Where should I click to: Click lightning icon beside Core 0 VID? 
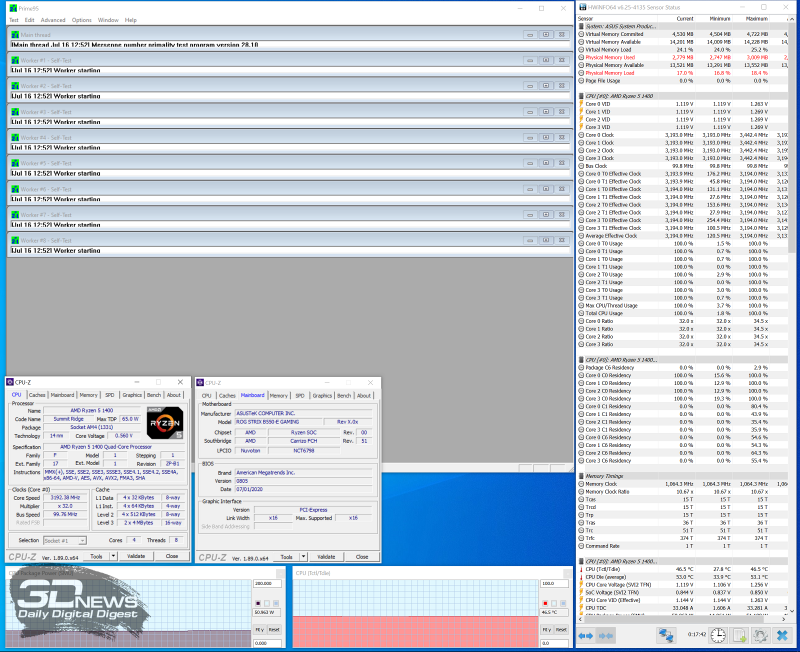click(x=581, y=104)
